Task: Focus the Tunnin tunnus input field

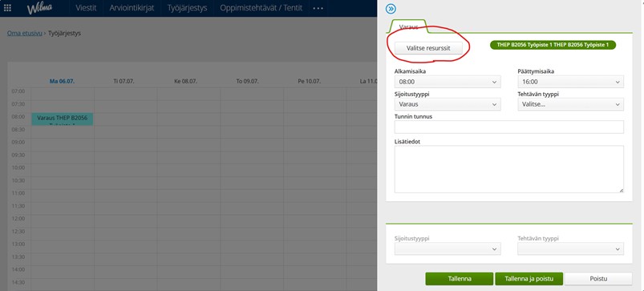Action: (x=509, y=127)
